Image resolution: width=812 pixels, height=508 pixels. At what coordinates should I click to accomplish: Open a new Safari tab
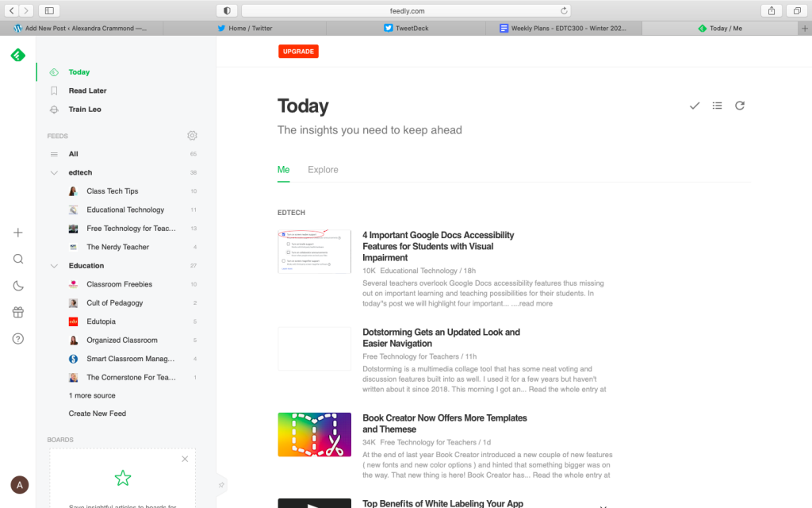coord(805,29)
